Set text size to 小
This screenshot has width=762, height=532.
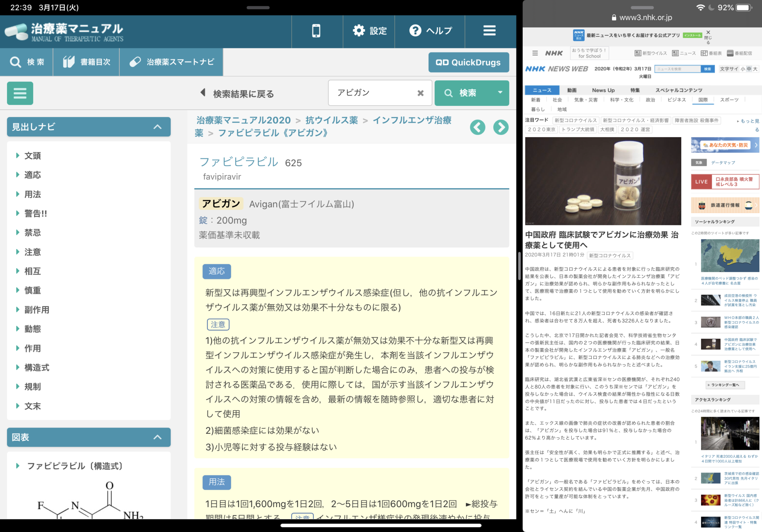[x=743, y=69]
